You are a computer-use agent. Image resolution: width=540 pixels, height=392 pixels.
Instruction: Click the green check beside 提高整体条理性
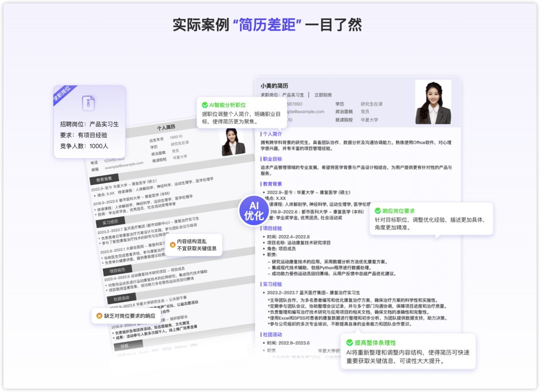350,343
